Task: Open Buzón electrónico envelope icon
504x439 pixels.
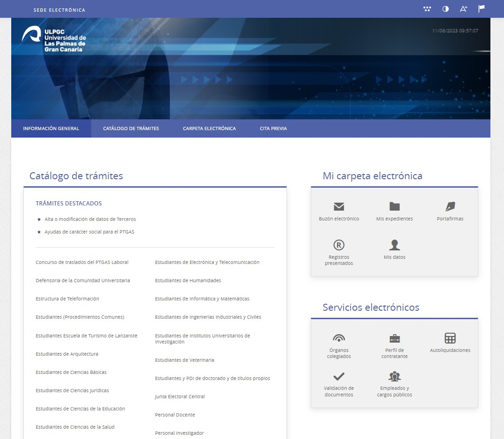Action: pyautogui.click(x=339, y=206)
